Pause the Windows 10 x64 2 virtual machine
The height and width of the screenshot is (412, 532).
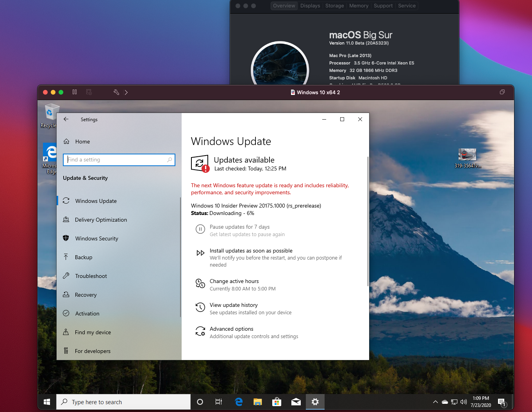[75, 92]
